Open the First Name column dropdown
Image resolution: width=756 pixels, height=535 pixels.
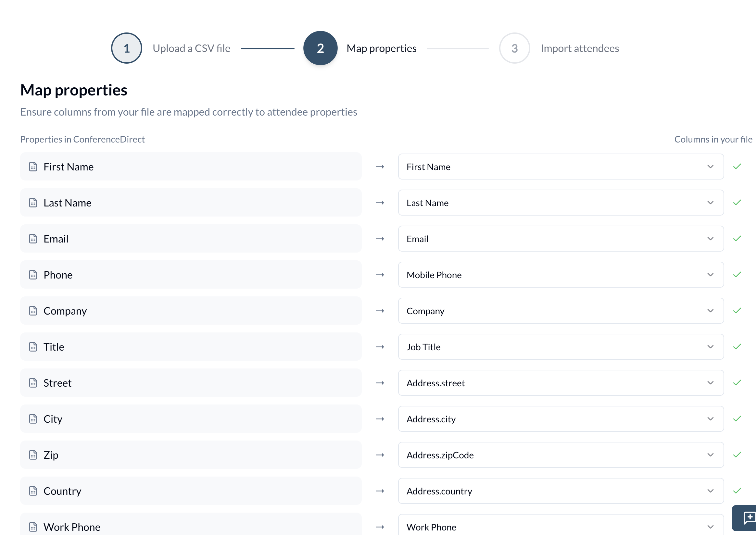561,167
